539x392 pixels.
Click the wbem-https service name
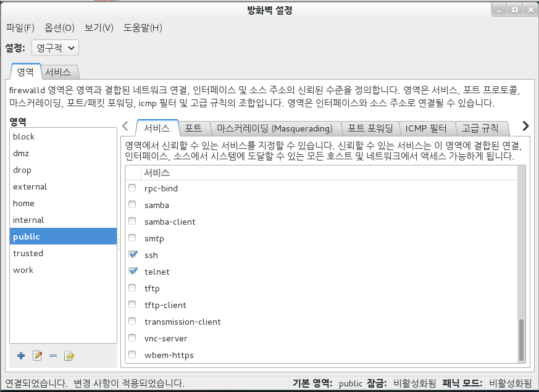[x=169, y=355]
